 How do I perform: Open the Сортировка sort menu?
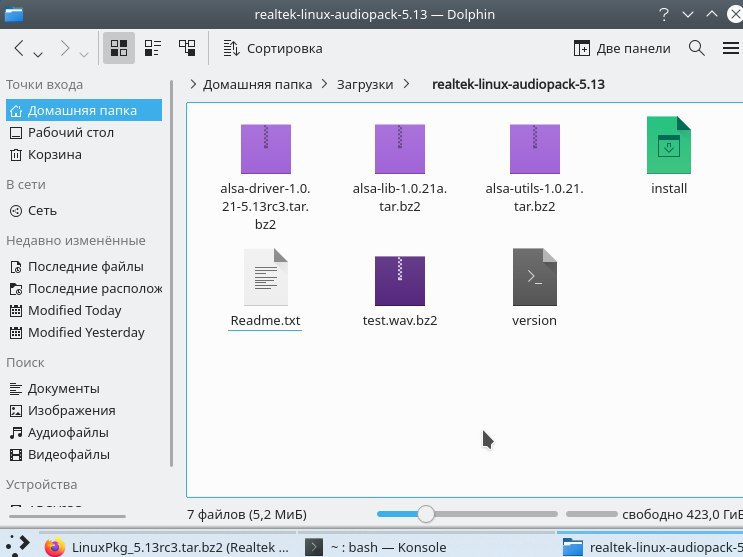point(272,48)
